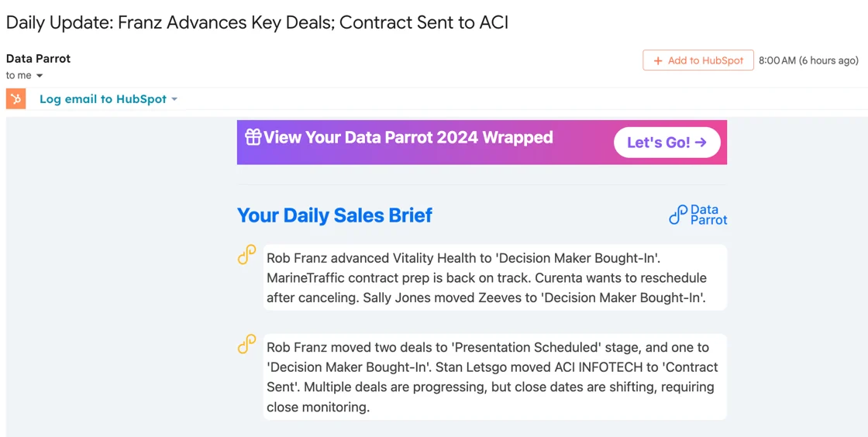Click the plus icon on Add to HubSpot

click(x=658, y=60)
